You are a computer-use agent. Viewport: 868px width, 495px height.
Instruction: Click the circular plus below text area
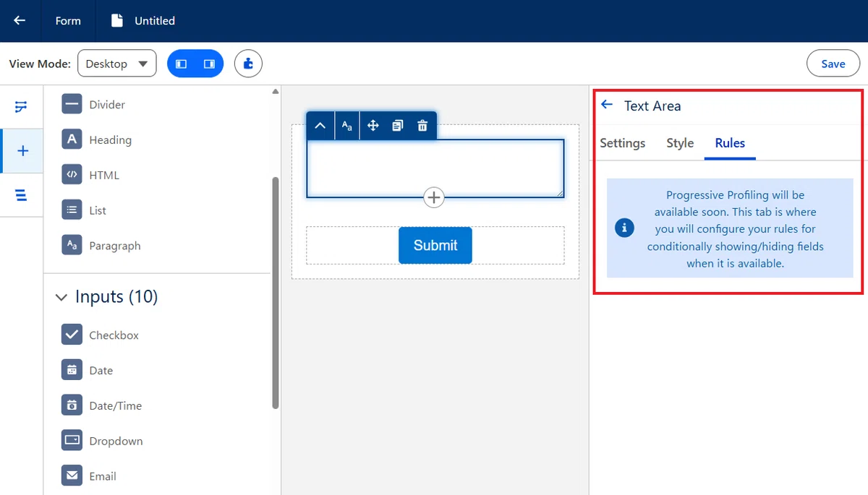[x=434, y=197]
